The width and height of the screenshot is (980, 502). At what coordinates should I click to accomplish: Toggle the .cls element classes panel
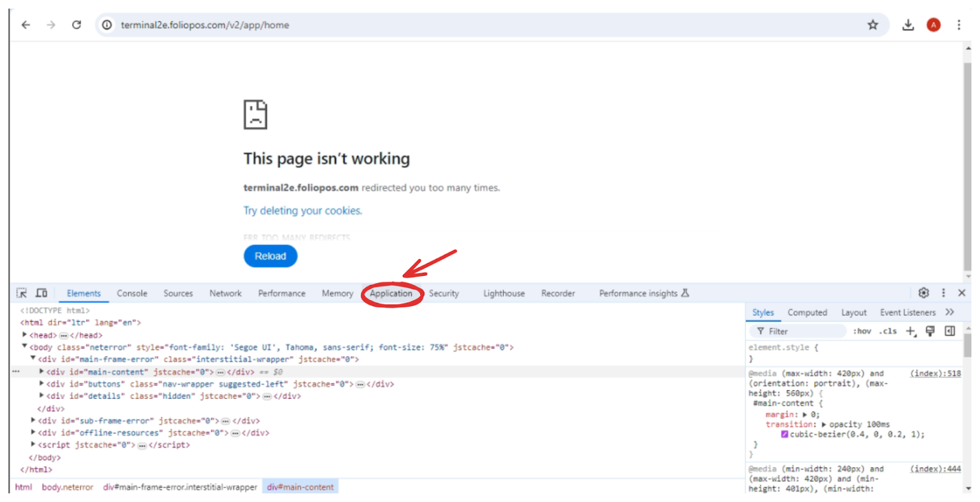pyautogui.click(x=888, y=331)
